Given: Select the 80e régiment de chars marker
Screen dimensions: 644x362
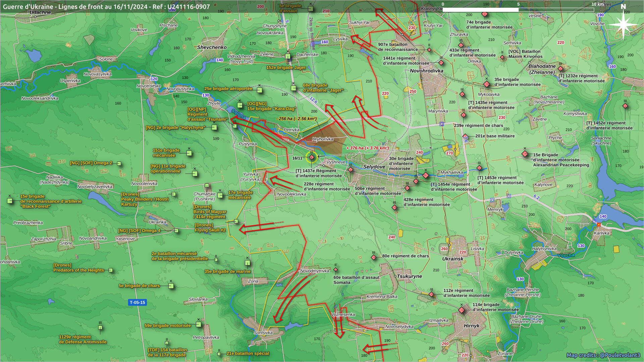Looking at the screenshot, I should tap(374, 257).
